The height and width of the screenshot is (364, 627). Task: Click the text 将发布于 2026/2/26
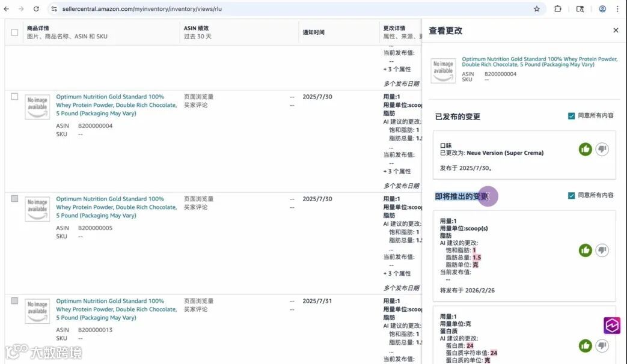[x=467, y=291]
